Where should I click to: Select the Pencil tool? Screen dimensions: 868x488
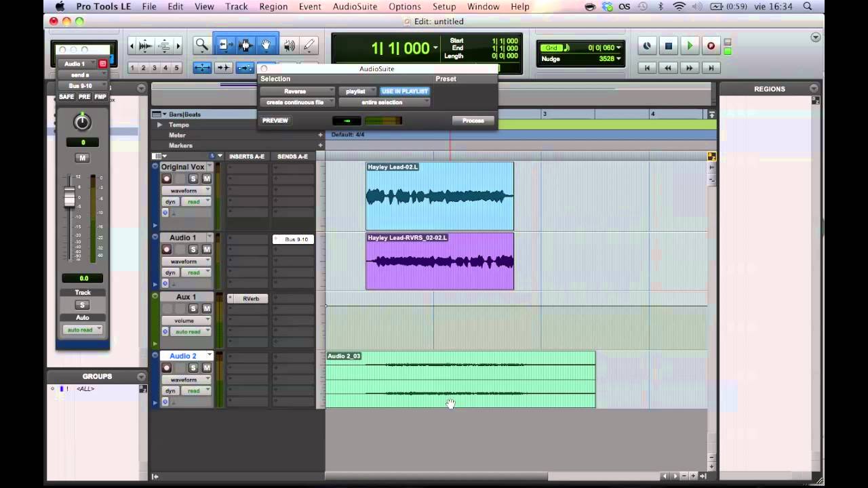309,45
